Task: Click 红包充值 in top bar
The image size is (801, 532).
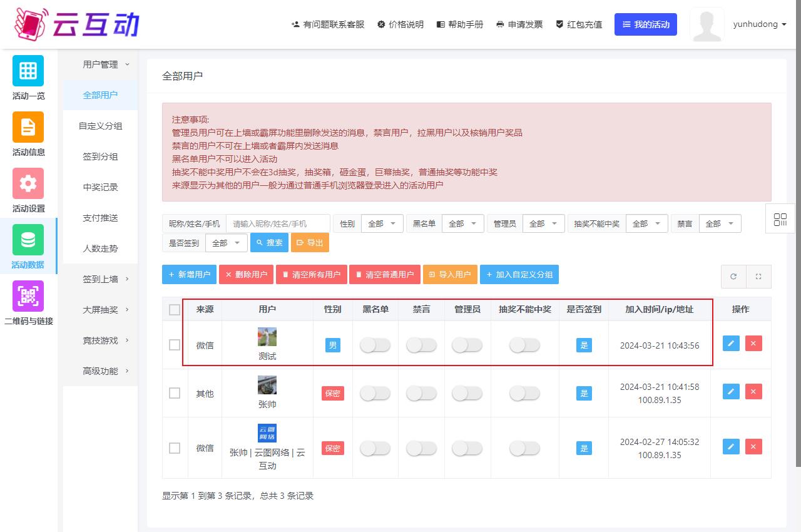Action: [579, 24]
